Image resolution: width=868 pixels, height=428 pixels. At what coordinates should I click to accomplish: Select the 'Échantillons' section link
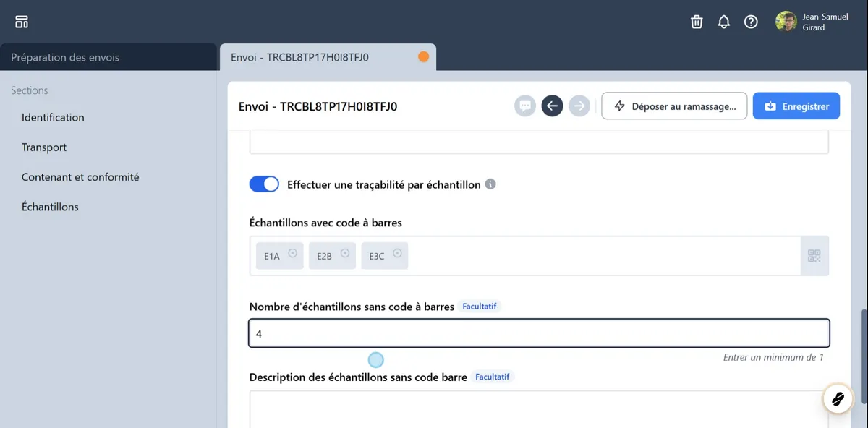50,206
